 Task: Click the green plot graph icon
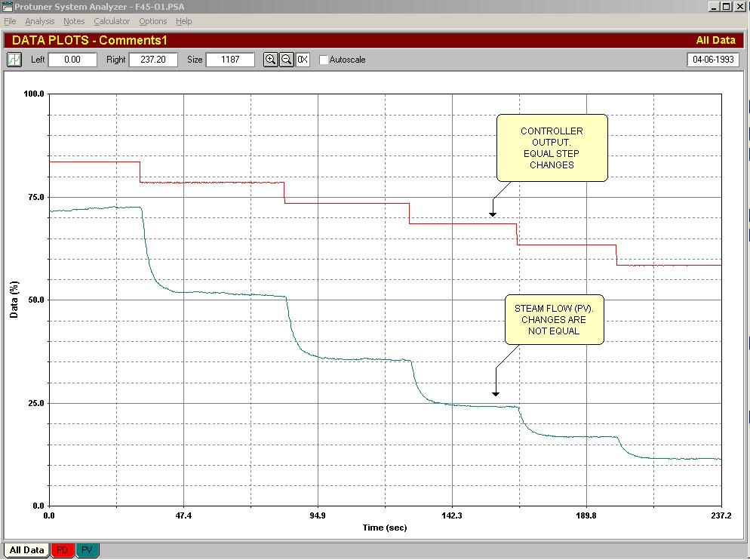[14, 60]
